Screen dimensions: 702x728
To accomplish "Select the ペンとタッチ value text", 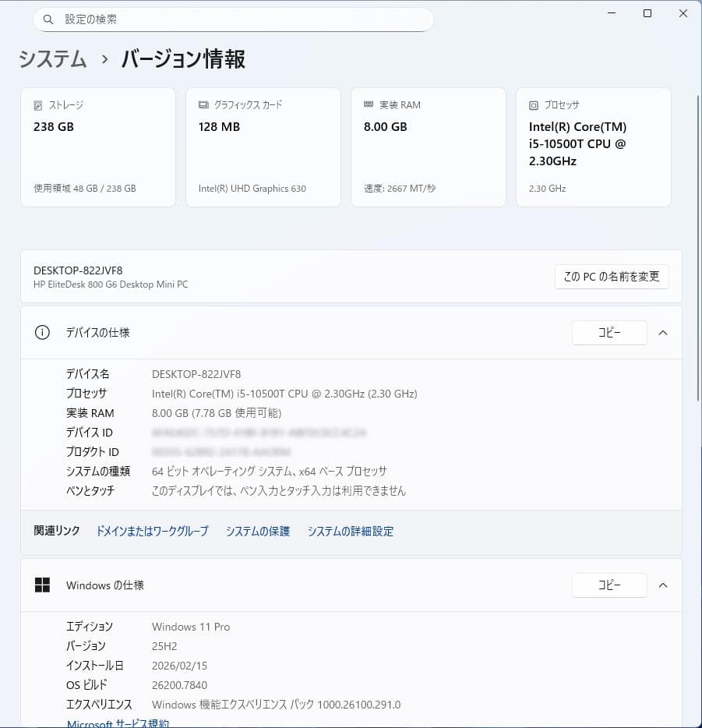I will (279, 491).
